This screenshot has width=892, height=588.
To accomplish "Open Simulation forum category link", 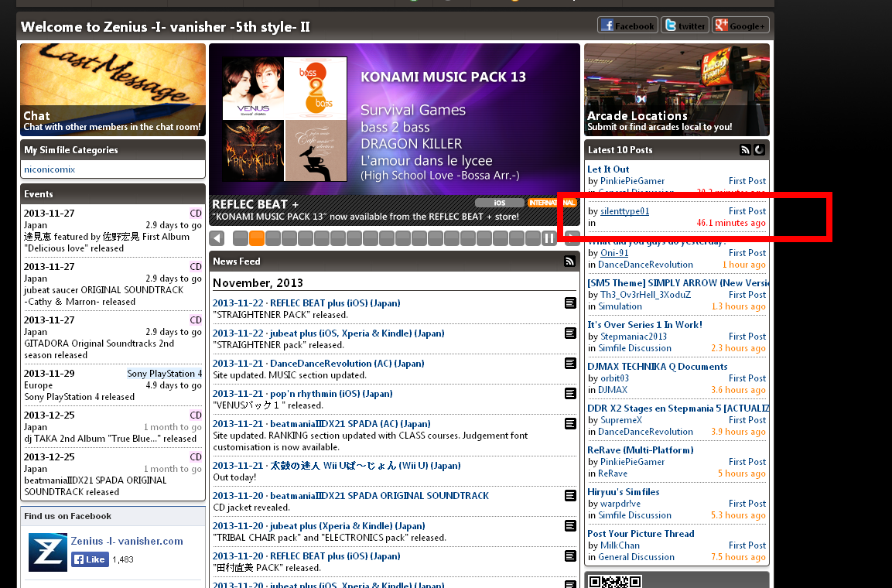I will point(620,306).
